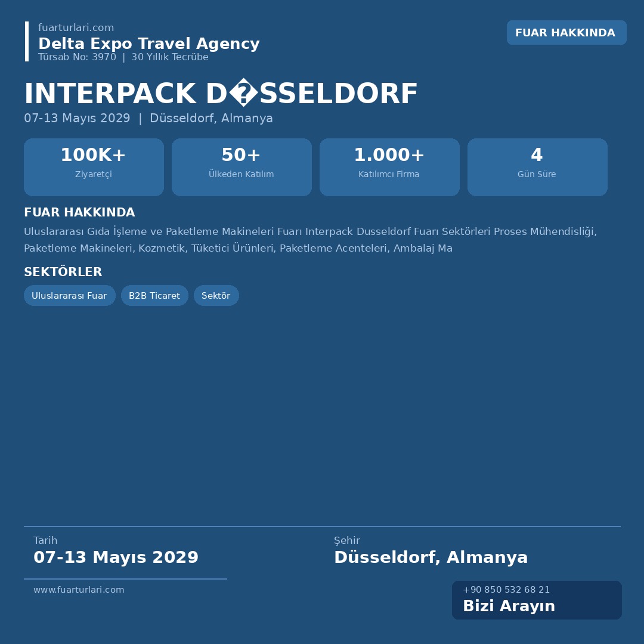Click the date value under the Tarih label
The image size is (644, 644).
point(116,558)
